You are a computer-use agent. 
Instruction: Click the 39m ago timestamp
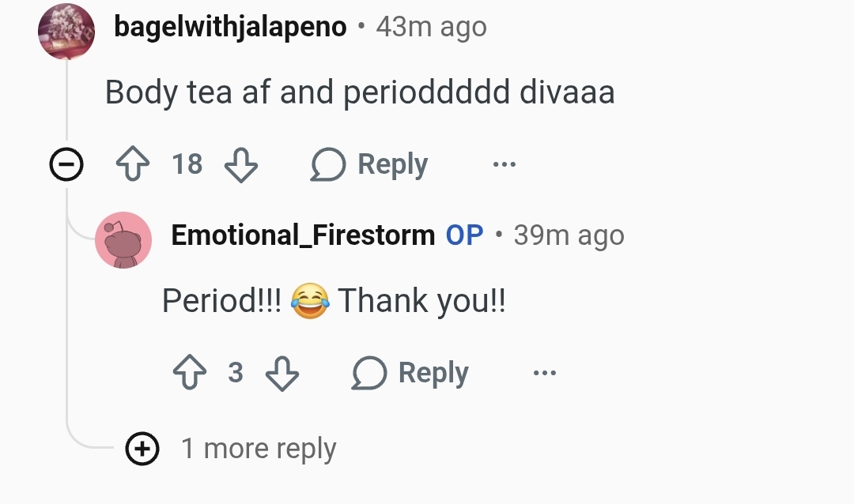click(x=569, y=235)
